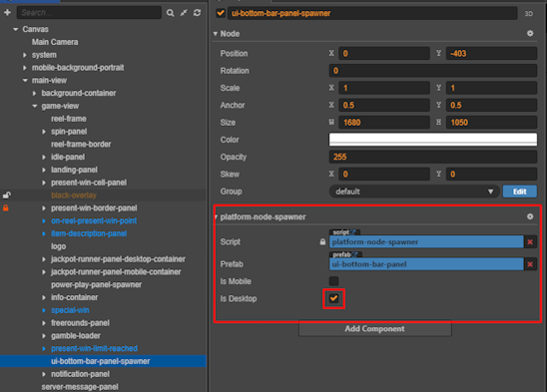547x392 pixels.
Task: Open platform-node-spawner component gear menu
Action: tap(530, 216)
